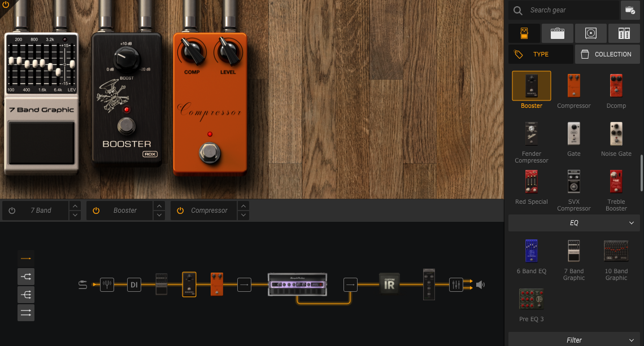Screen dimensions: 644x346
Task: Click down arrow next to Compressor slot
Action: pos(243,215)
